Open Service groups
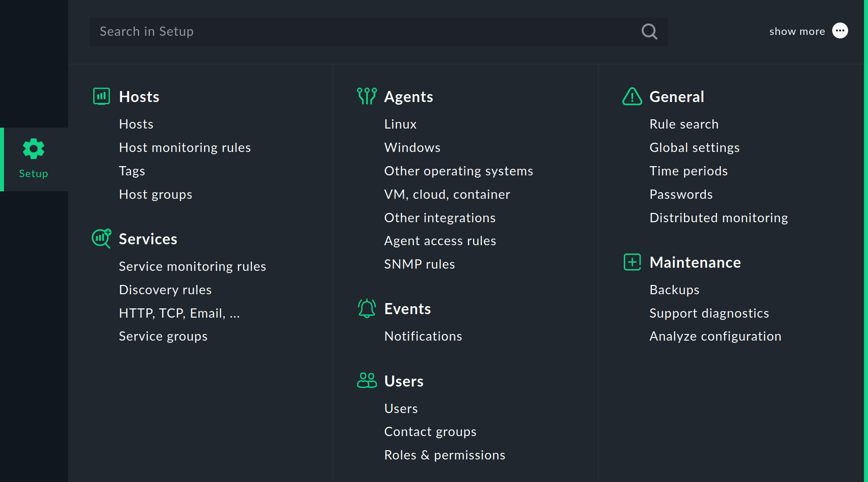868x482 pixels. [x=163, y=336]
